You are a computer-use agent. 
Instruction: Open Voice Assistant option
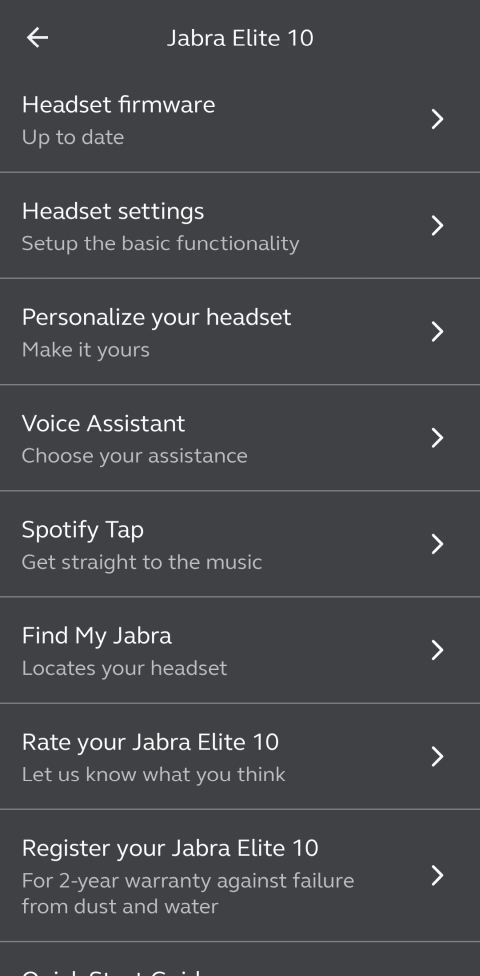click(x=240, y=438)
